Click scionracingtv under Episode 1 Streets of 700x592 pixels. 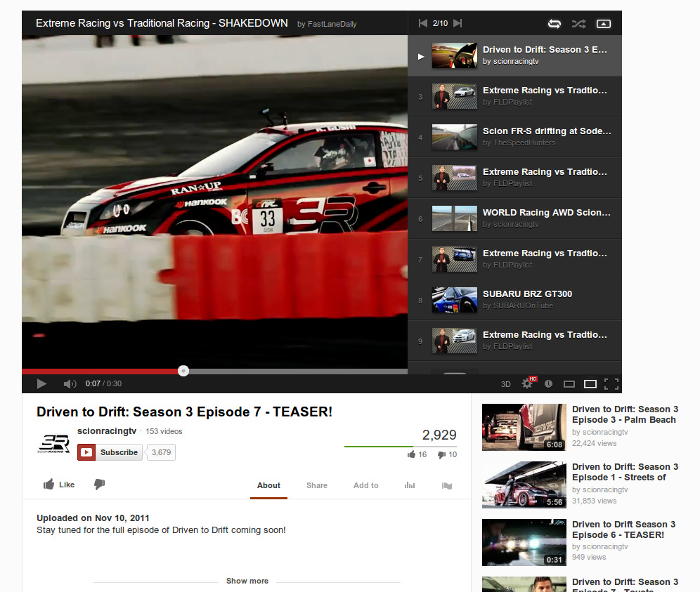pos(605,489)
